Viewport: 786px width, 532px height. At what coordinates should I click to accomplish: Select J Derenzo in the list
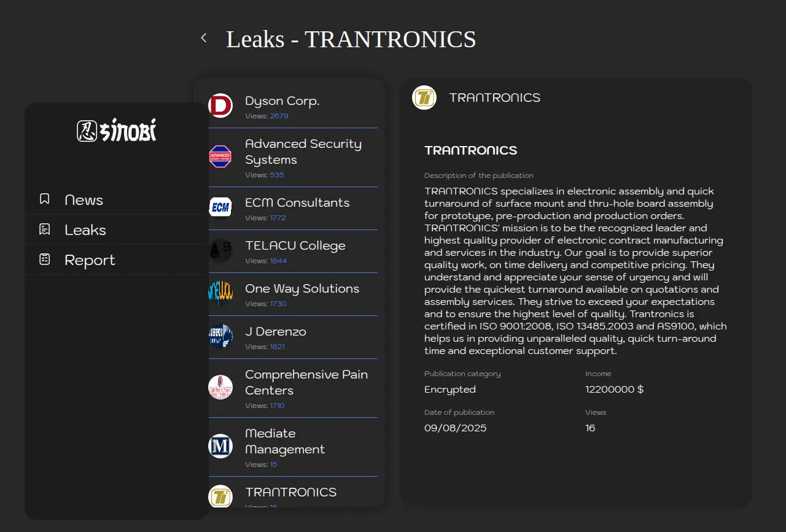tap(275, 331)
